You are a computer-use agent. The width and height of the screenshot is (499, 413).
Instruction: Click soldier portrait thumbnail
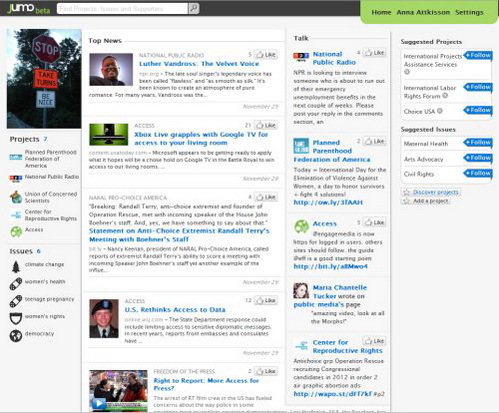click(104, 318)
